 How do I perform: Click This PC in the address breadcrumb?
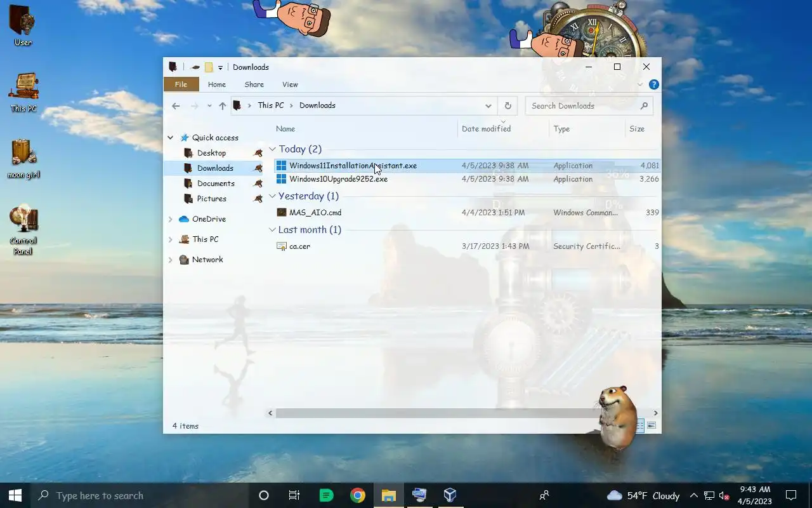coord(271,105)
